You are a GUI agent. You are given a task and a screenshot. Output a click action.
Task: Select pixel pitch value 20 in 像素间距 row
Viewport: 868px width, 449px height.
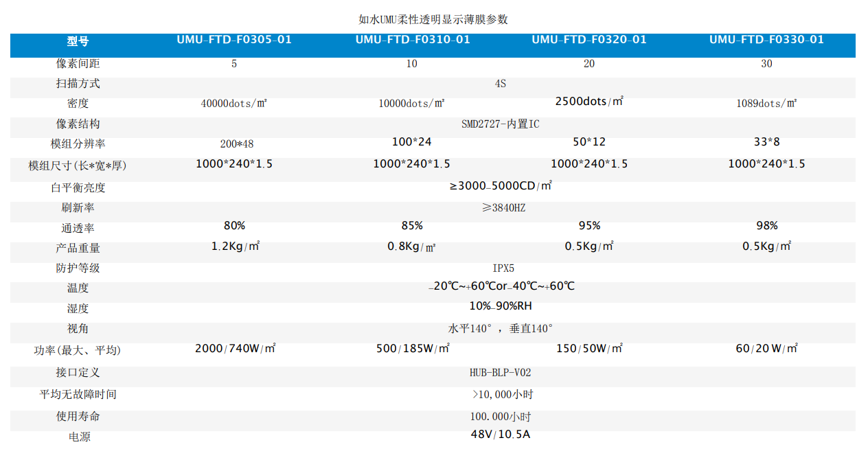589,64
